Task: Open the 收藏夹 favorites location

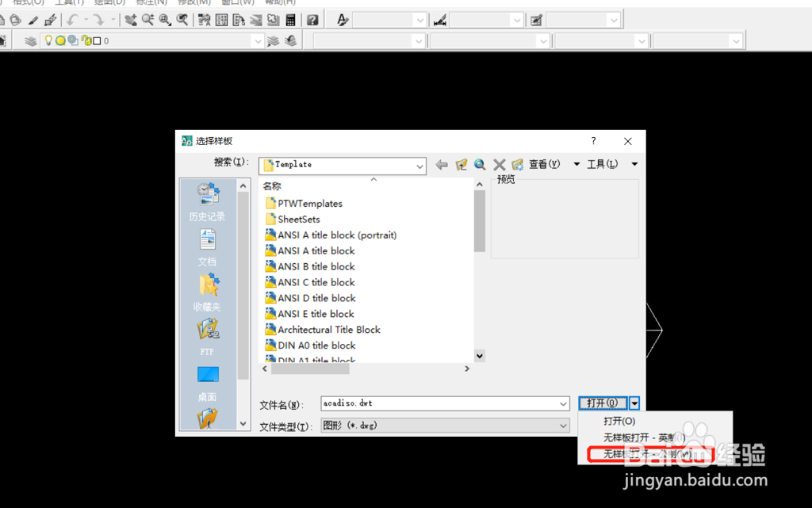Action: (x=207, y=292)
